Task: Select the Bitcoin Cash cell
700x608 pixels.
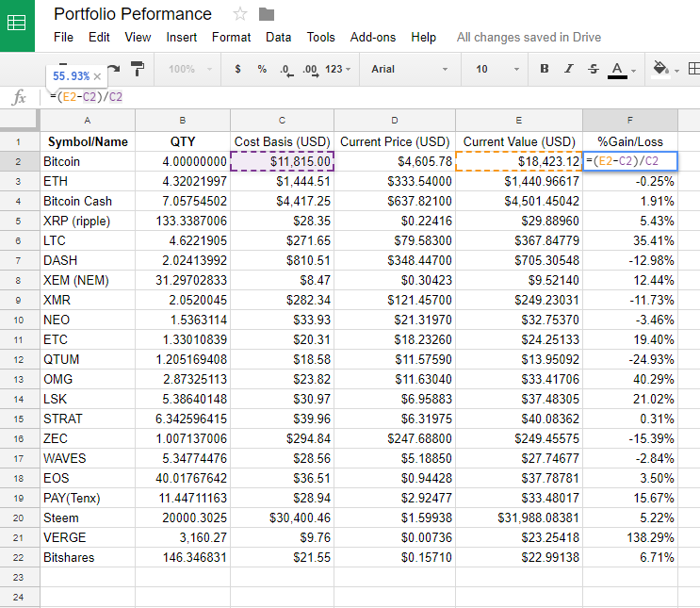Action: coord(88,201)
